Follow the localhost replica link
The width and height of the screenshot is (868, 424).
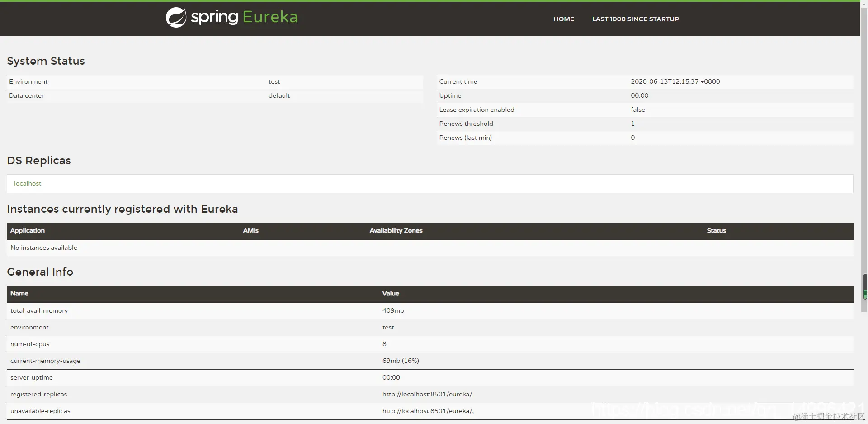(x=28, y=183)
